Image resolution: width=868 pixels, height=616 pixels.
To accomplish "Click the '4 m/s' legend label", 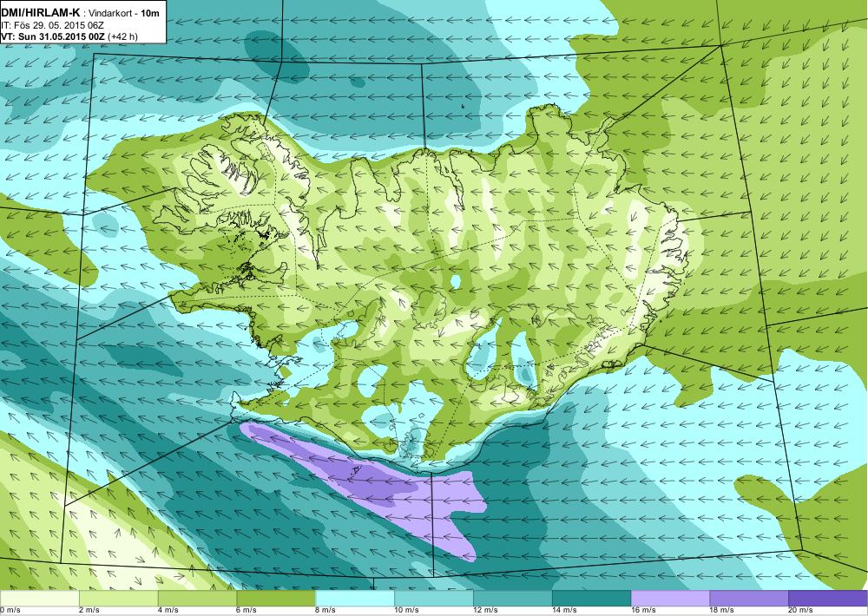I will [x=168, y=611].
